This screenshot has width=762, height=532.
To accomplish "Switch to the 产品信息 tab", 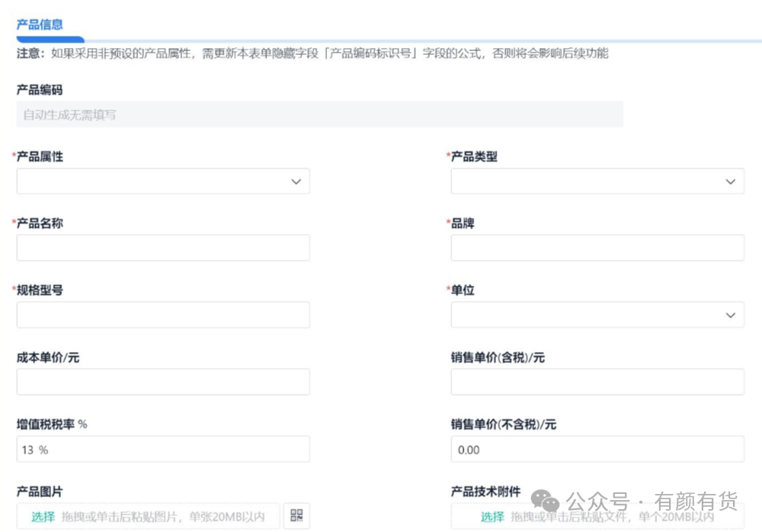I will click(x=40, y=24).
